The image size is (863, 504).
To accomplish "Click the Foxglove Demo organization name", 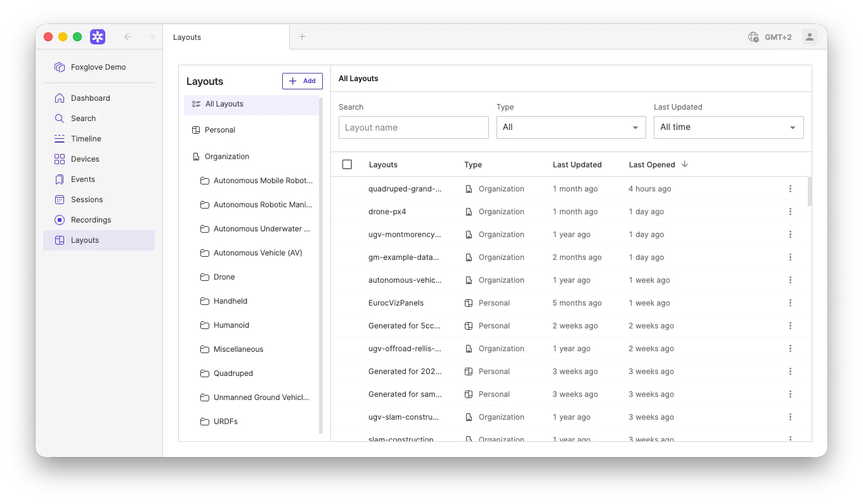I will (x=98, y=67).
